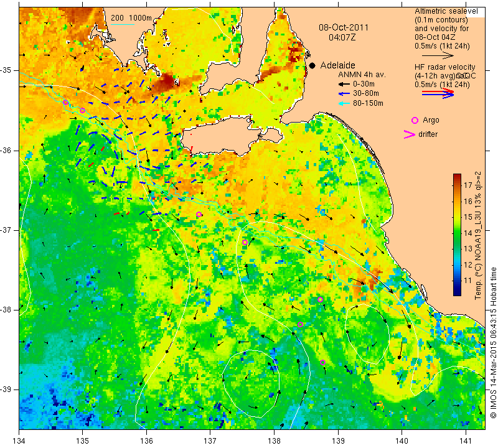Click the westernmost Argo circle on the map
The height and width of the screenshot is (448, 498).
(x=65, y=102)
